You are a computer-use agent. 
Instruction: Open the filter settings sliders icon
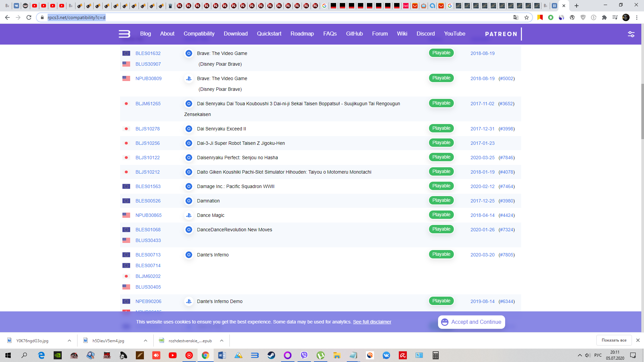(x=631, y=34)
